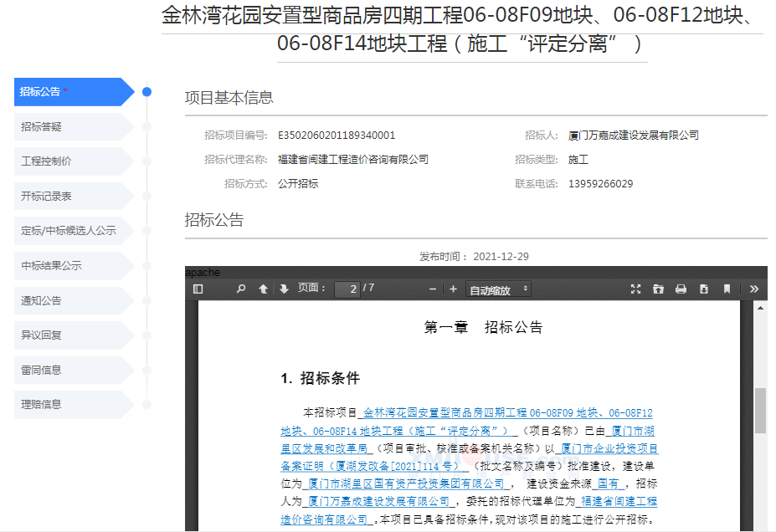Open the 开标记录表 tab
Viewport: 776px width, 532px height.
coord(75,197)
